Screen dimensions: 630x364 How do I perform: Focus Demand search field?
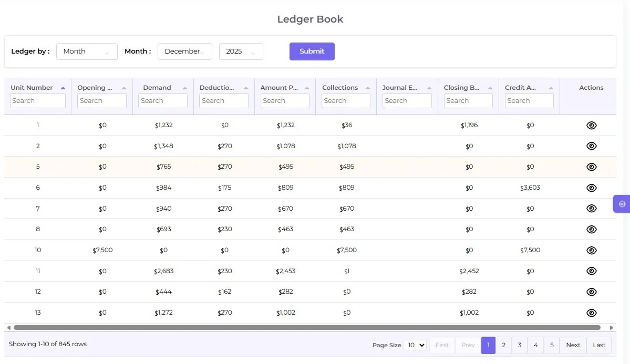tap(163, 101)
